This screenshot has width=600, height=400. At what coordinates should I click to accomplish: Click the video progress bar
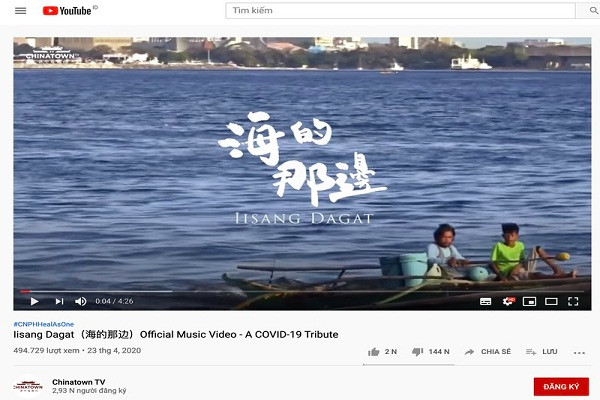pos(302,291)
